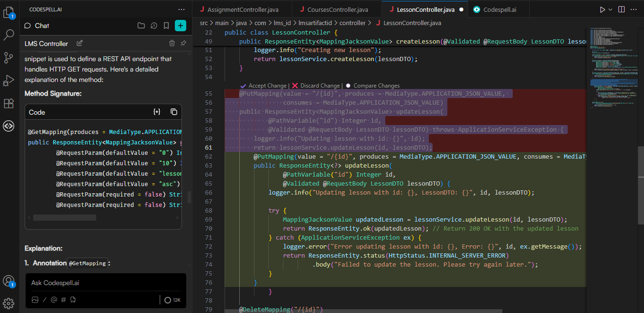Click the file attach icon in chat input
The width and height of the screenshot is (644, 313).
tap(73, 300)
